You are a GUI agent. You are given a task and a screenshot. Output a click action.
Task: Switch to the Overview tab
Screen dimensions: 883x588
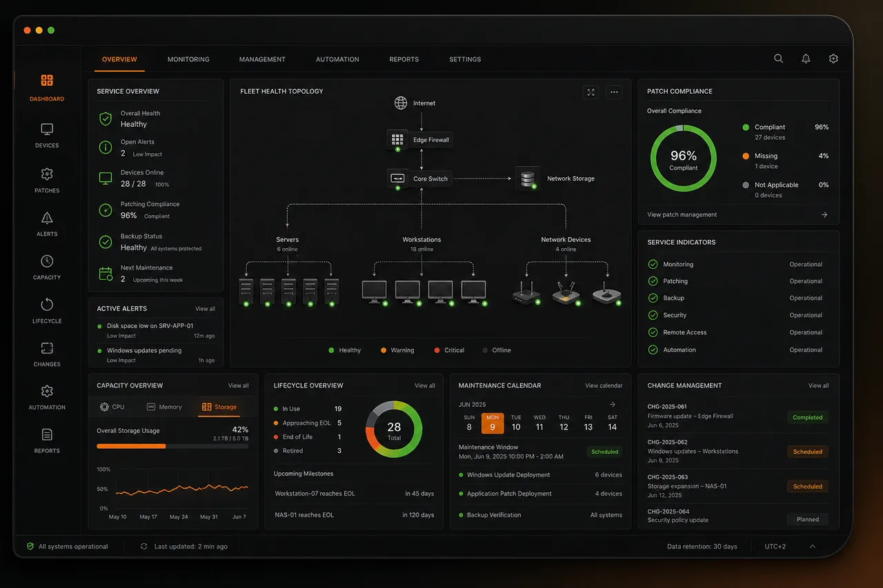click(x=119, y=59)
